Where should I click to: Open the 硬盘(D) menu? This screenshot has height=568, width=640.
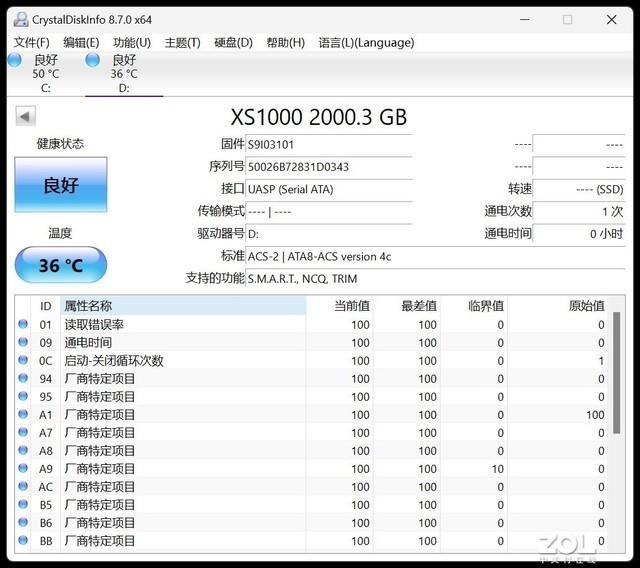click(x=233, y=42)
